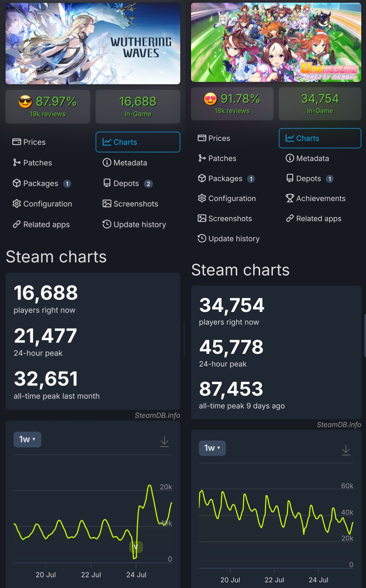This screenshot has width=366, height=588.
Task: Open Update history under Wuthering Waves
Action: 134,224
